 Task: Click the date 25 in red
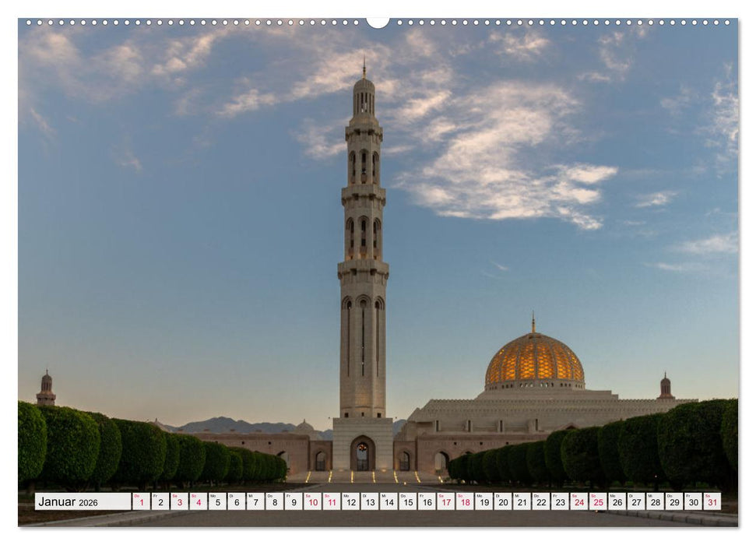598,503
